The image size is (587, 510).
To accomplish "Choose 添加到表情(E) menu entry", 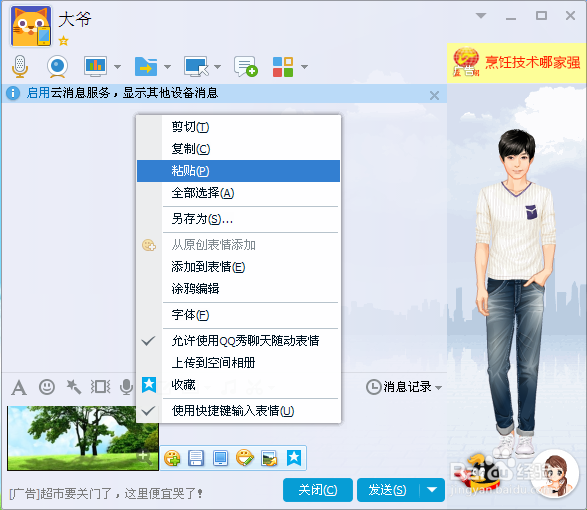I will [238, 267].
